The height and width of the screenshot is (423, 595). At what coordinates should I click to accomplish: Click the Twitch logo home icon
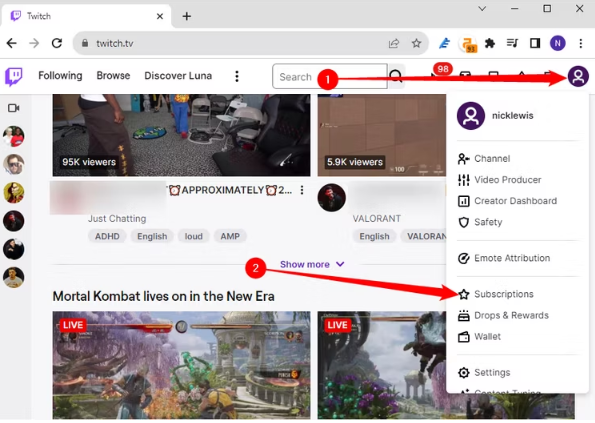[14, 76]
